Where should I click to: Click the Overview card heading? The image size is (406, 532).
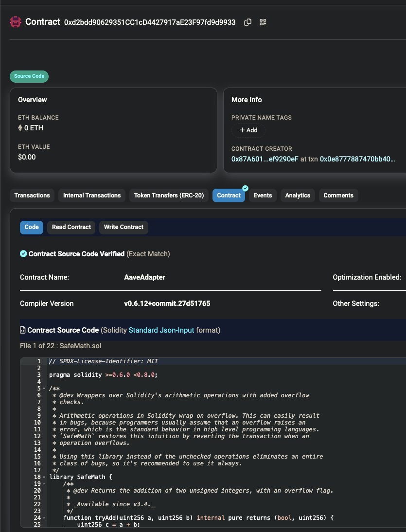[x=32, y=100]
